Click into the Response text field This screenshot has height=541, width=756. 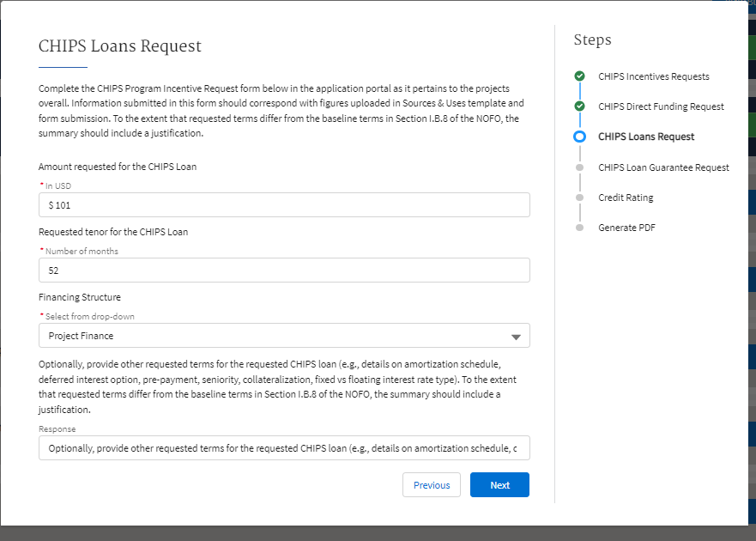[x=284, y=448]
